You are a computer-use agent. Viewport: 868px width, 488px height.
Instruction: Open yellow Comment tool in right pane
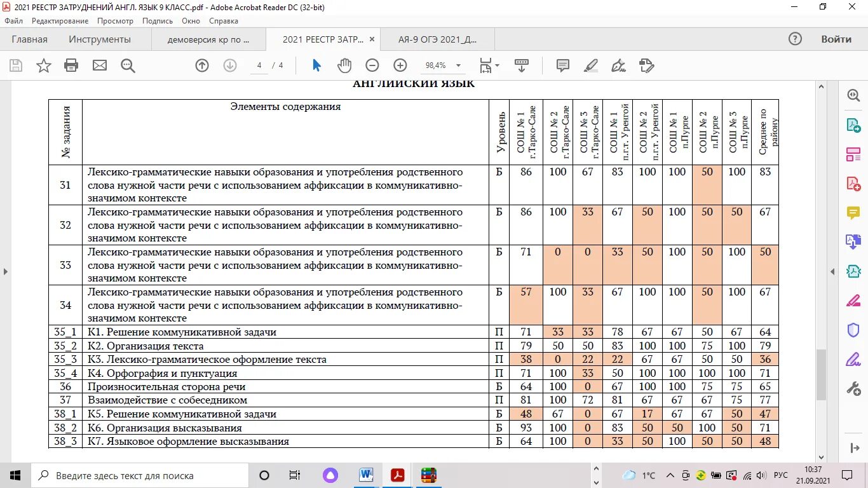(x=853, y=213)
